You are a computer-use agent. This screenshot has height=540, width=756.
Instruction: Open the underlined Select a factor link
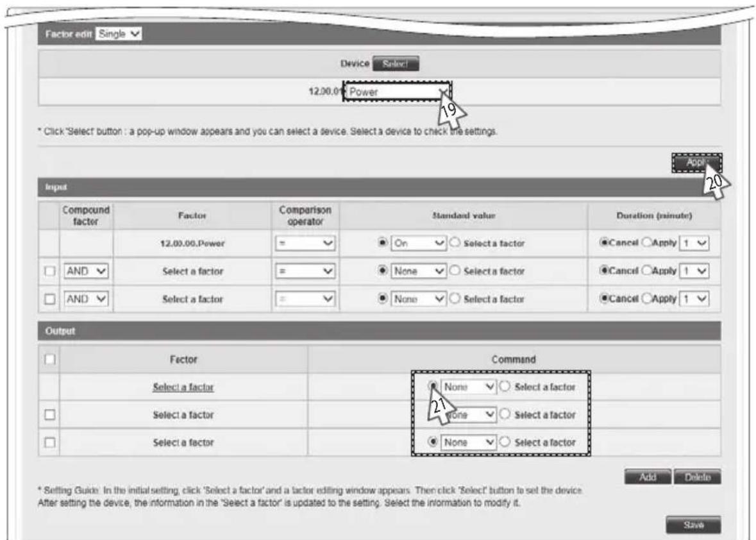183,387
